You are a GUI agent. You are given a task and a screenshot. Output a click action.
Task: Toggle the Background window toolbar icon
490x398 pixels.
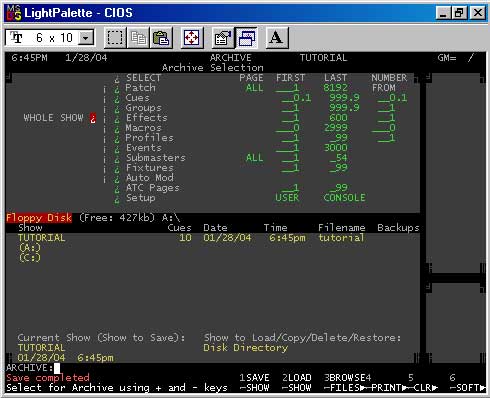pos(246,38)
